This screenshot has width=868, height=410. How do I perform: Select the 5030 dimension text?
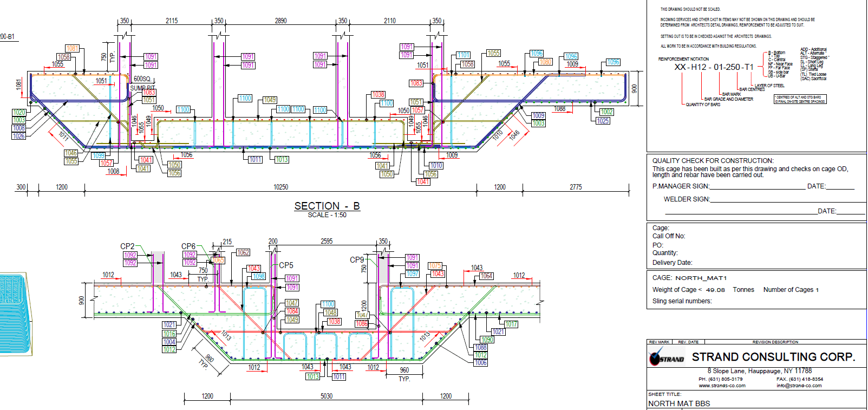(327, 396)
